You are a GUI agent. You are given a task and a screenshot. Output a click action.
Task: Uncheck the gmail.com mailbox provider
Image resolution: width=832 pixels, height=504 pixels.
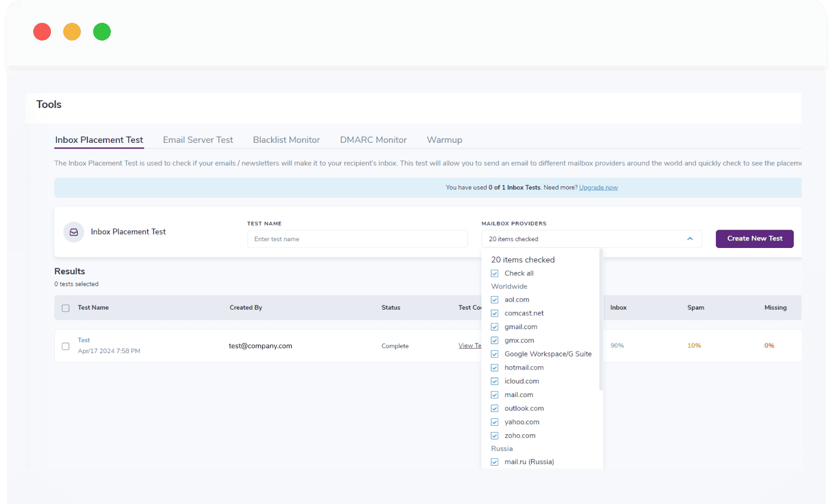click(494, 326)
